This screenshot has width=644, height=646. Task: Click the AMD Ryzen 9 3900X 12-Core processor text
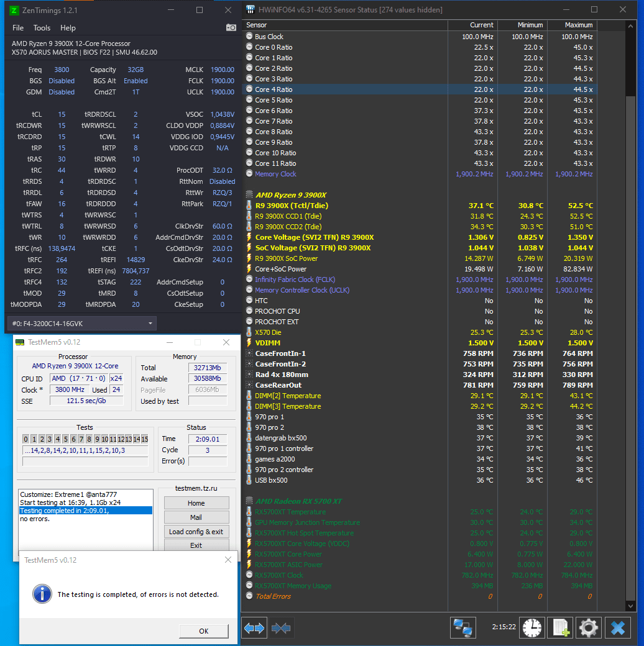pyautogui.click(x=75, y=366)
